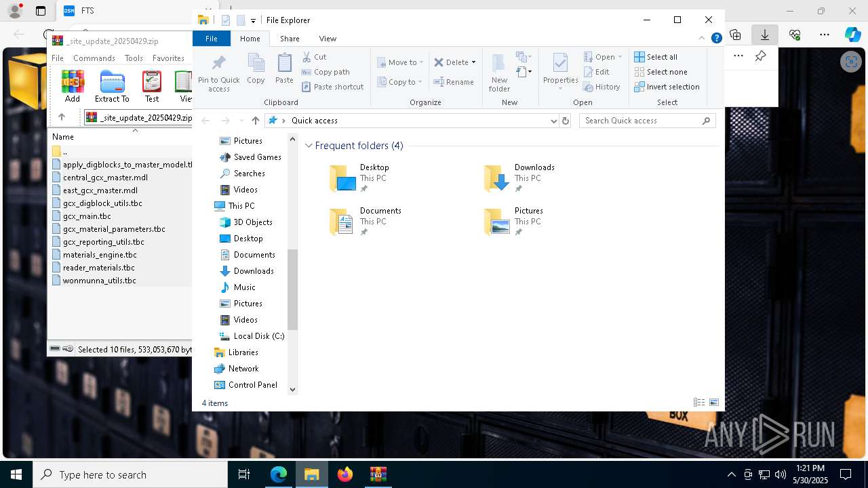The height and width of the screenshot is (488, 868).
Task: Switch to the Home ribbon tab
Action: tap(250, 39)
